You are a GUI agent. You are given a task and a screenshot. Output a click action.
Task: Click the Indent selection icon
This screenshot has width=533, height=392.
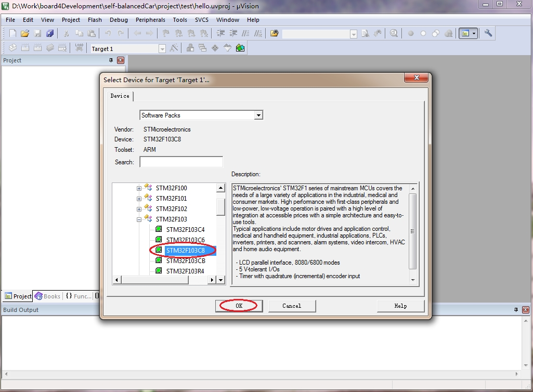[220, 33]
